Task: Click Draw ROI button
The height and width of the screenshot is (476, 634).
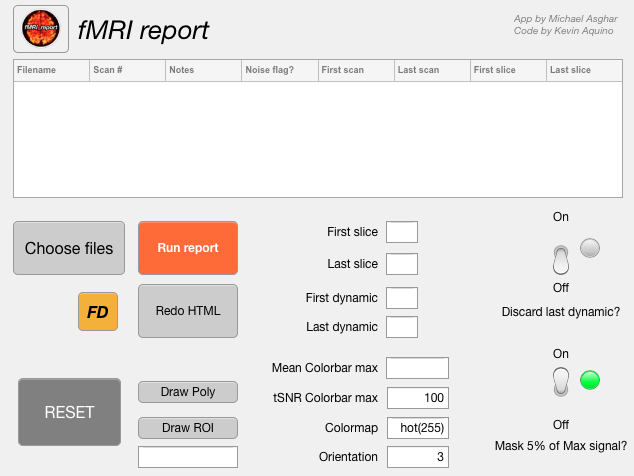Action: click(x=188, y=428)
